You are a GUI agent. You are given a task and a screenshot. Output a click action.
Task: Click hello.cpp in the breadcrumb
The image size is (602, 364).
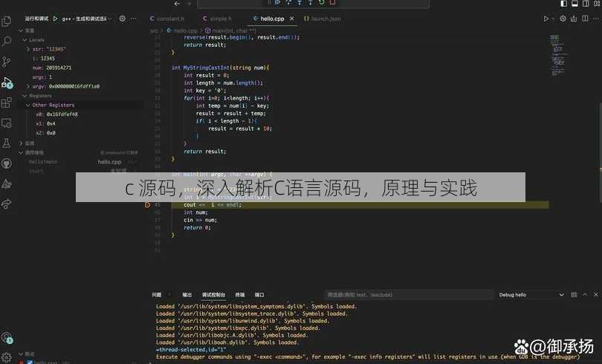coord(186,30)
